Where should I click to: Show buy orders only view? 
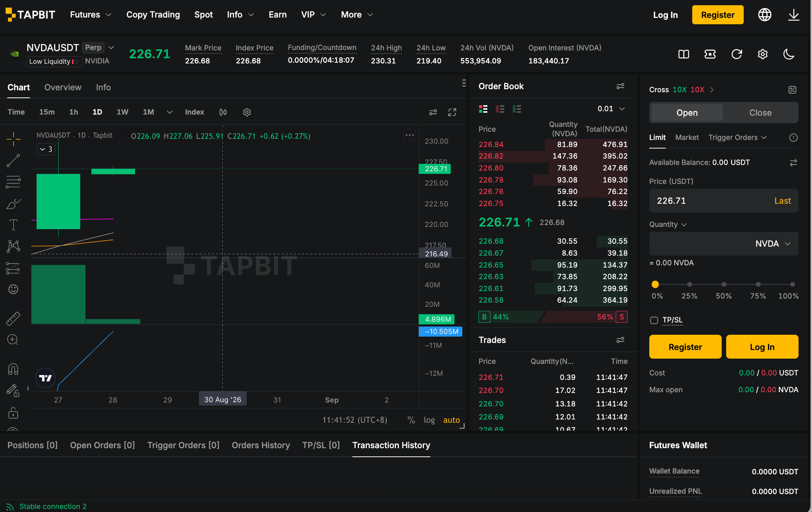coord(517,109)
